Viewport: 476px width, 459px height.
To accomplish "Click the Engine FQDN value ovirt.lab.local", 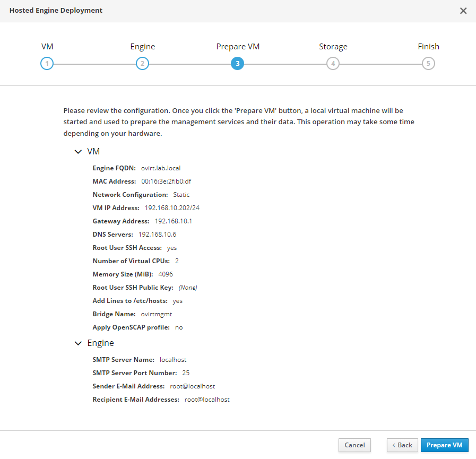I will pyautogui.click(x=161, y=168).
